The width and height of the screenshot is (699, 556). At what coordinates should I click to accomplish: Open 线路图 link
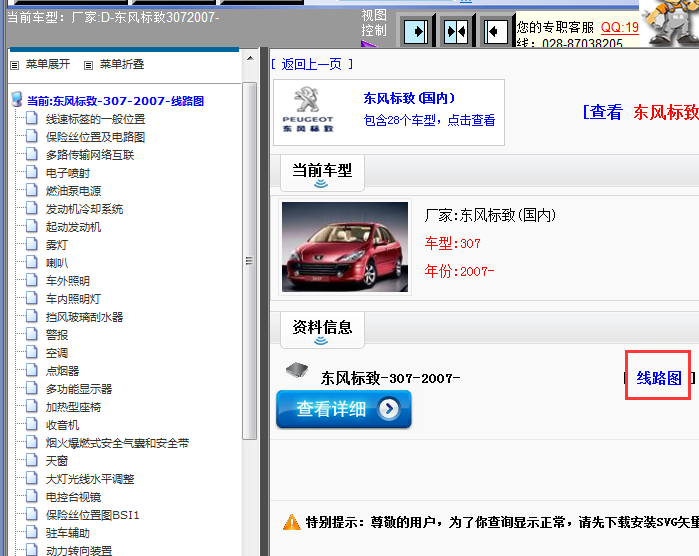[x=658, y=378]
